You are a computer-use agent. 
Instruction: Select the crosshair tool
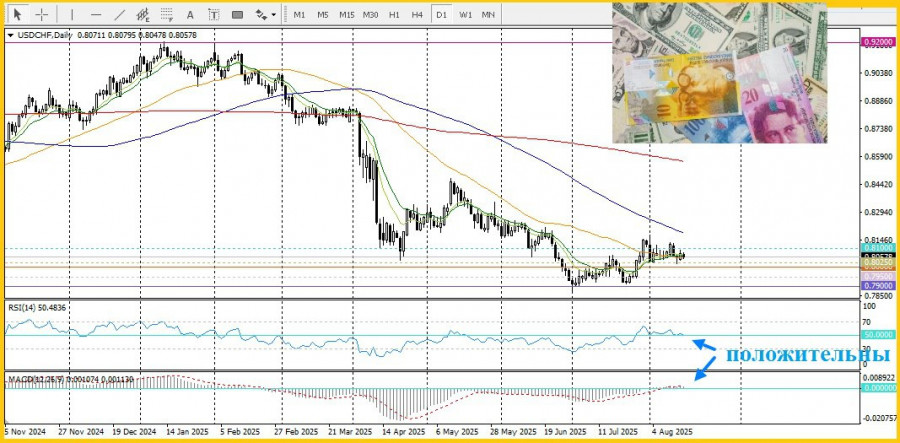(41, 14)
